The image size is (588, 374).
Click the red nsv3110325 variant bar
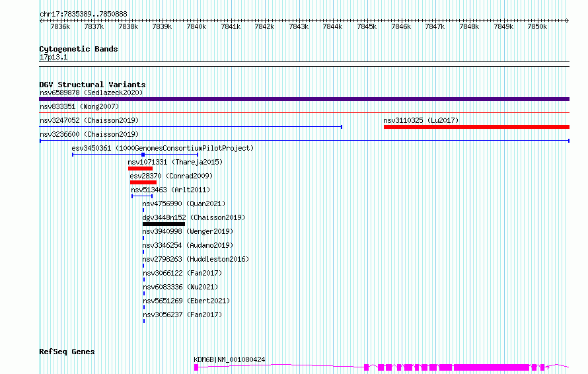point(476,127)
